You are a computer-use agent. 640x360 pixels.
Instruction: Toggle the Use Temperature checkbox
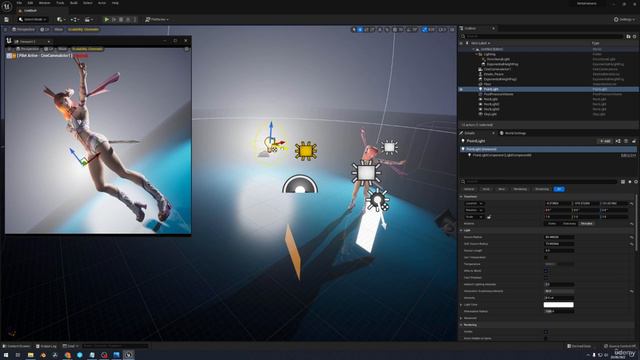pyautogui.click(x=546, y=257)
